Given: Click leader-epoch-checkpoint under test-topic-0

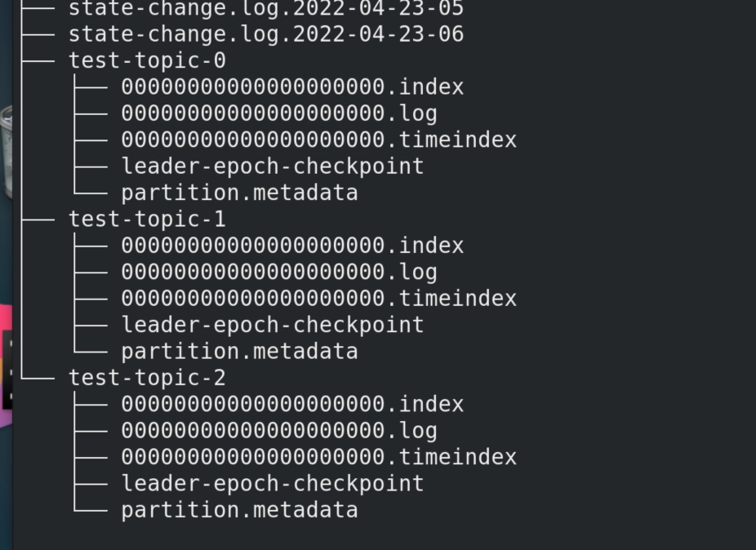Looking at the screenshot, I should click(x=273, y=166).
